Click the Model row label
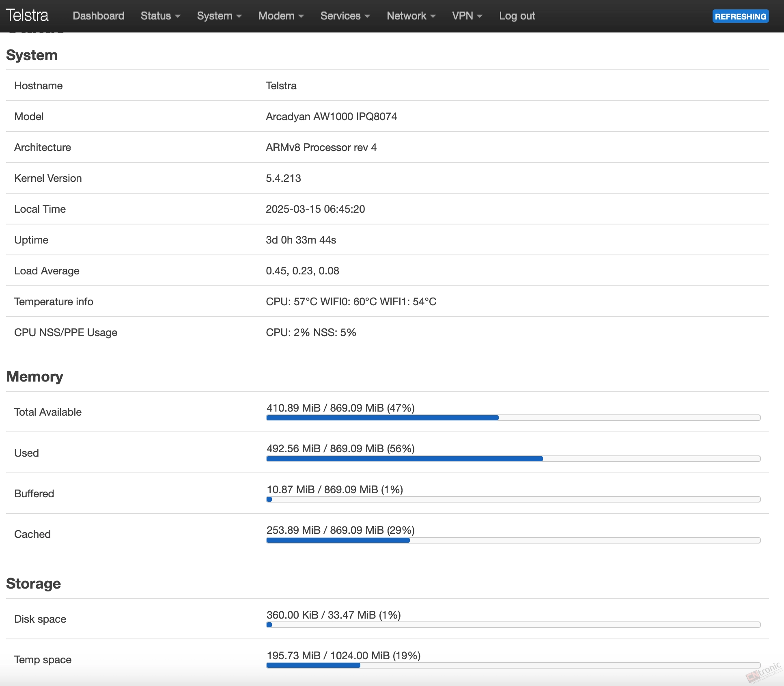Screen dimensions: 784x686 tap(29, 116)
